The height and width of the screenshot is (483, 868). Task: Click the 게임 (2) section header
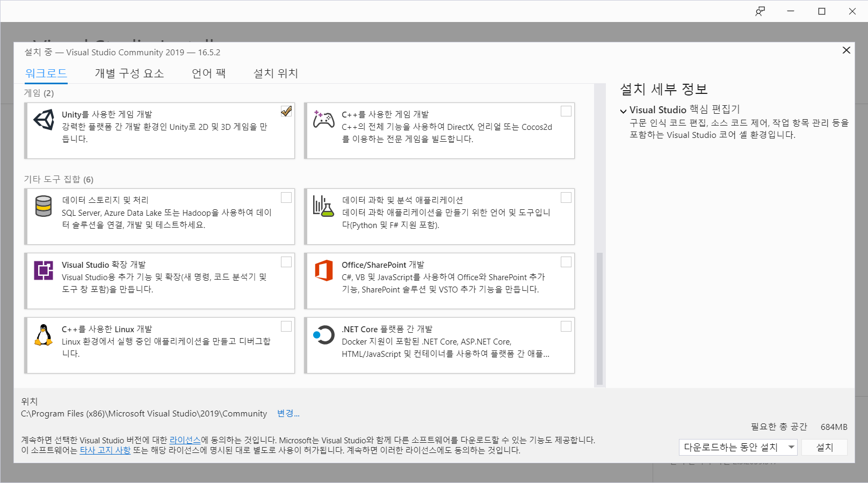39,93
